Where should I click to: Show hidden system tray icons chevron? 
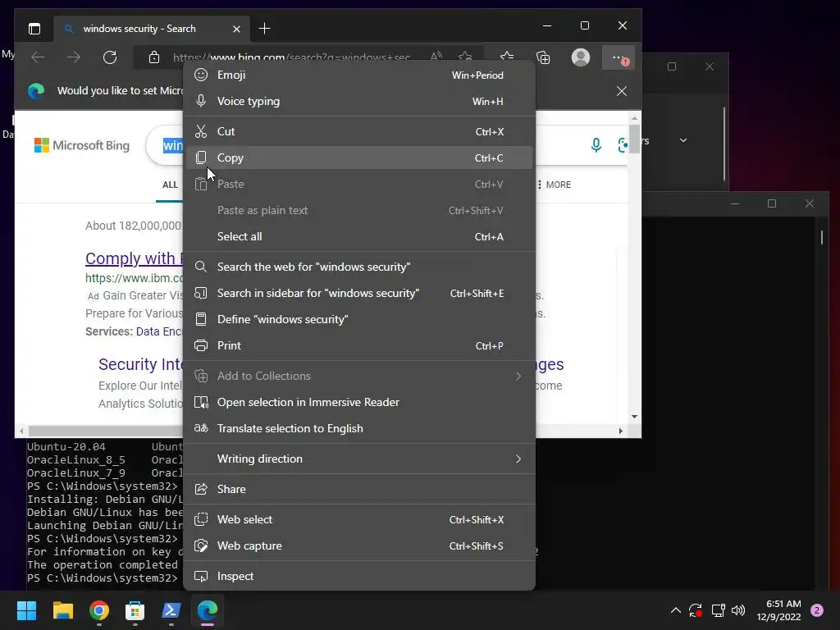tap(676, 610)
